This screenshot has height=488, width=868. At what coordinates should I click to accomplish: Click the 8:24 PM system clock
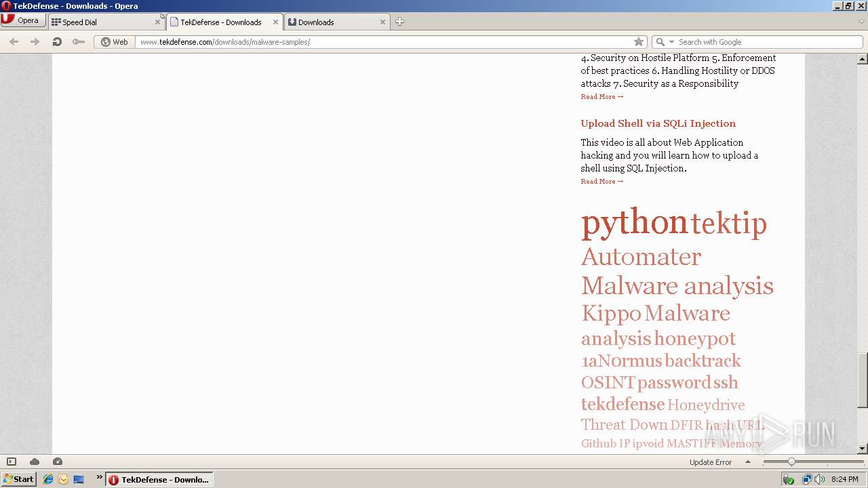coord(845,479)
